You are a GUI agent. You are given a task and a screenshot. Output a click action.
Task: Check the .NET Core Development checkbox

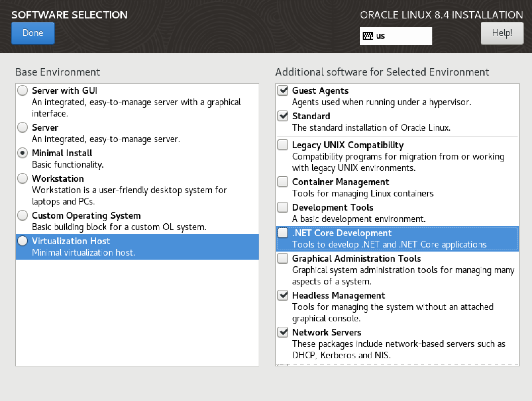(x=283, y=232)
